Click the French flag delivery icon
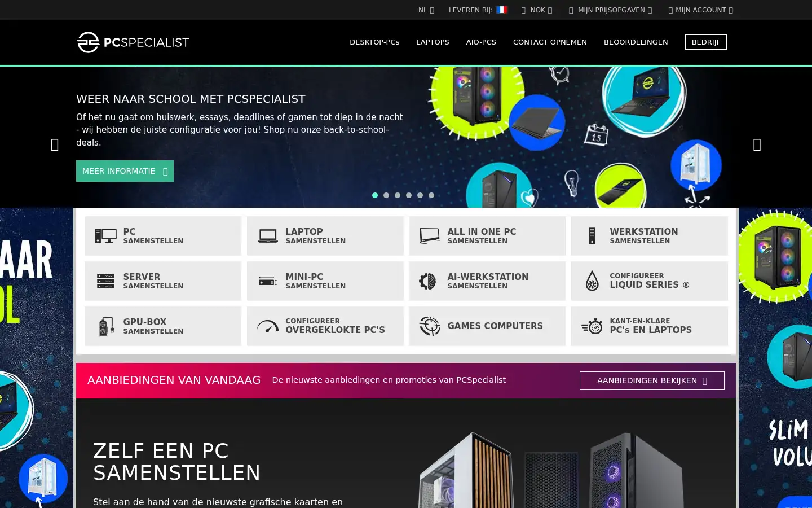812x508 pixels. click(502, 10)
